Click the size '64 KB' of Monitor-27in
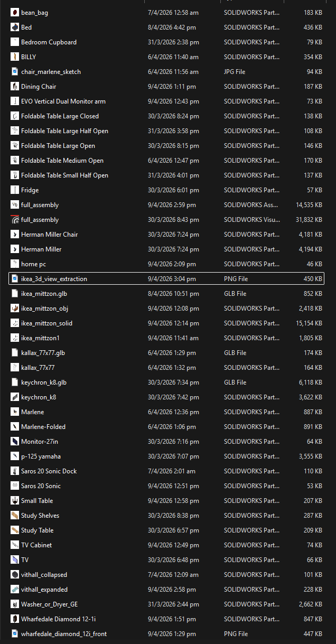This screenshot has width=336, height=644. [x=314, y=441]
